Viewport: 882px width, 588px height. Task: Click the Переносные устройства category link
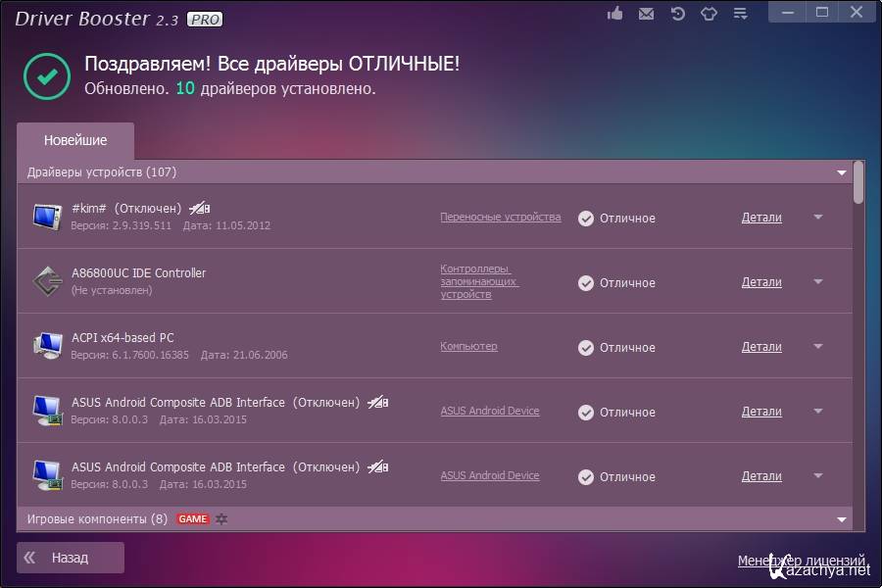[x=500, y=217]
